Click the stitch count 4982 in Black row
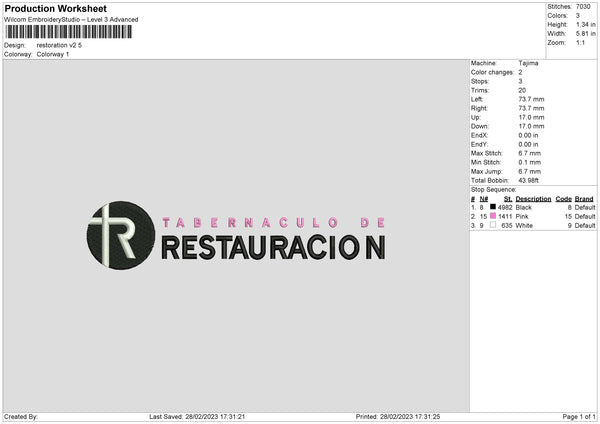Image resolution: width=600 pixels, height=424 pixels. 505,207
